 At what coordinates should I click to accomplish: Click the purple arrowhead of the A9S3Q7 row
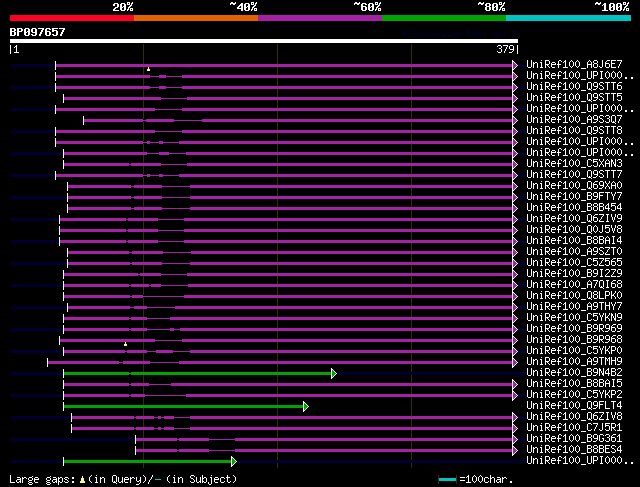tap(515, 120)
